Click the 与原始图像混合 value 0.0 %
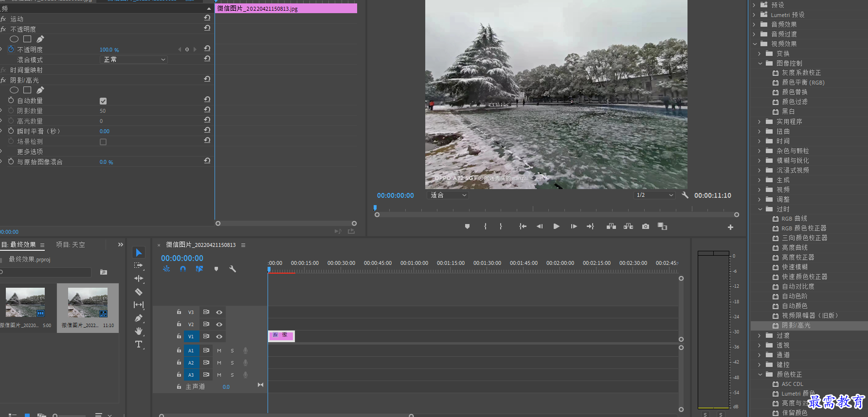 tap(106, 162)
